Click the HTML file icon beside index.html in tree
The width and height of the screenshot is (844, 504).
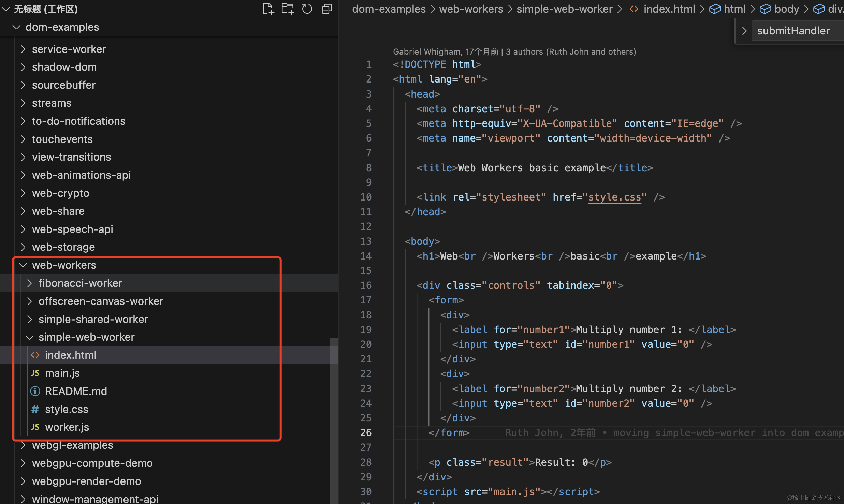(35, 355)
